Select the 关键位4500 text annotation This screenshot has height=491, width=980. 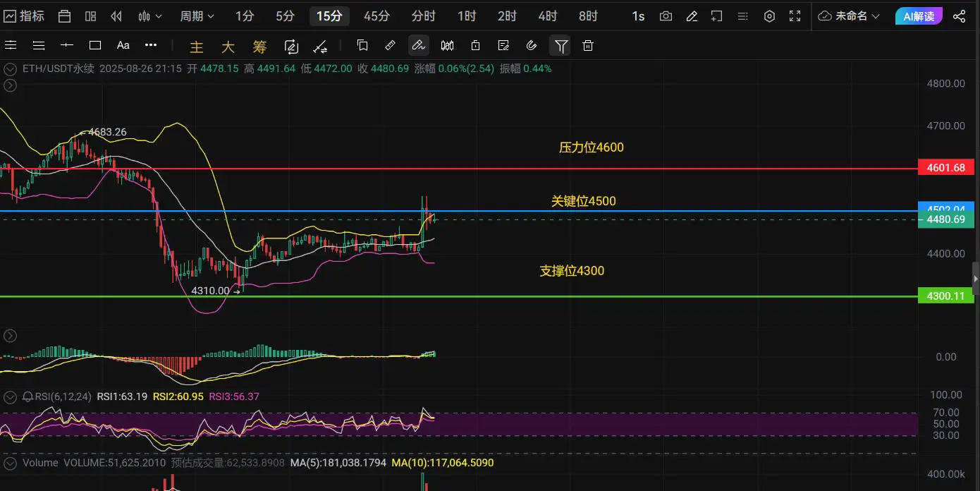tap(583, 201)
